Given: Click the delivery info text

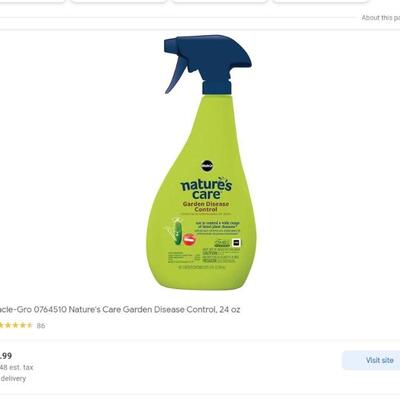Looking at the screenshot, I should 13,379.
